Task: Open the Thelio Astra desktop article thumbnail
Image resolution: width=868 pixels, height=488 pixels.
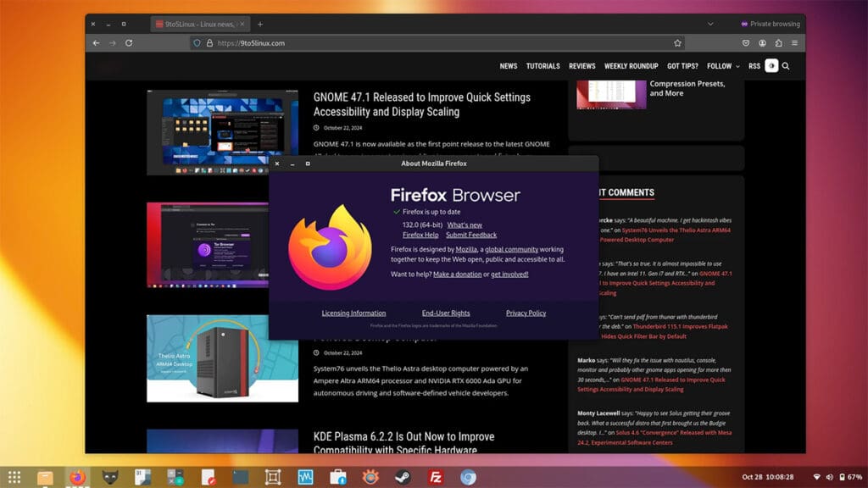Action: (223, 358)
